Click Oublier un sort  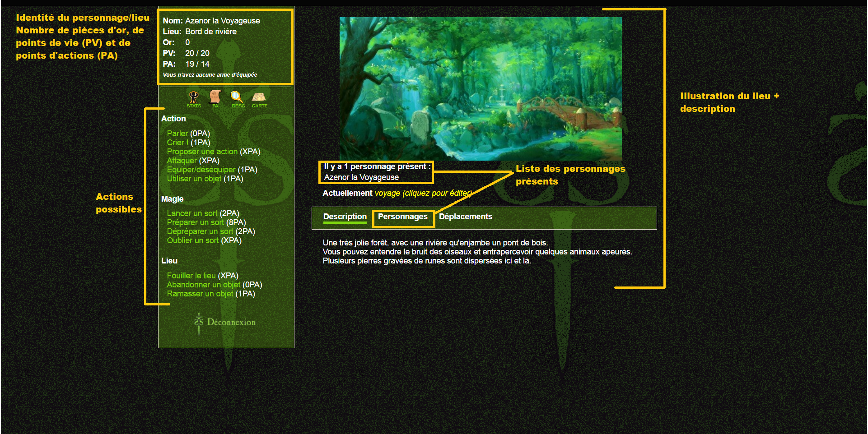[193, 240]
